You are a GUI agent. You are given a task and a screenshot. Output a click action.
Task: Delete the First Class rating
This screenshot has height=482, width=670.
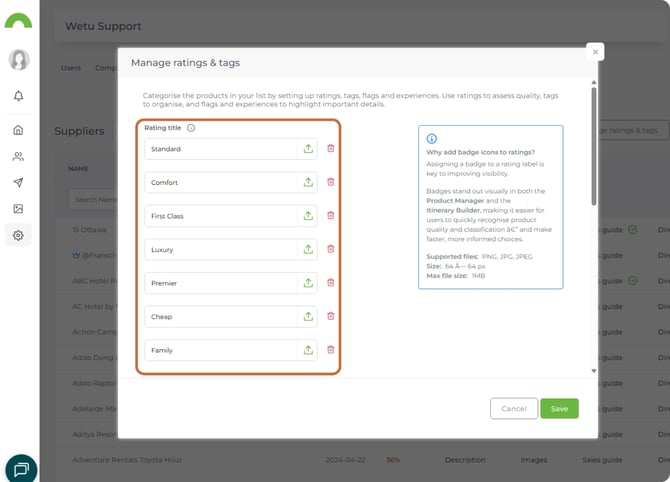[331, 215]
